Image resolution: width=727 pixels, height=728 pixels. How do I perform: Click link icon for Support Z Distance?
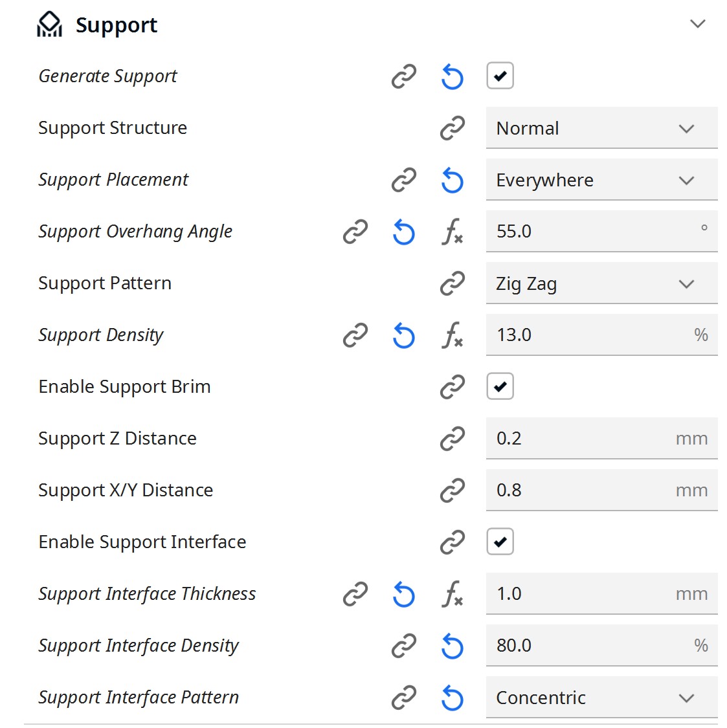click(x=452, y=439)
